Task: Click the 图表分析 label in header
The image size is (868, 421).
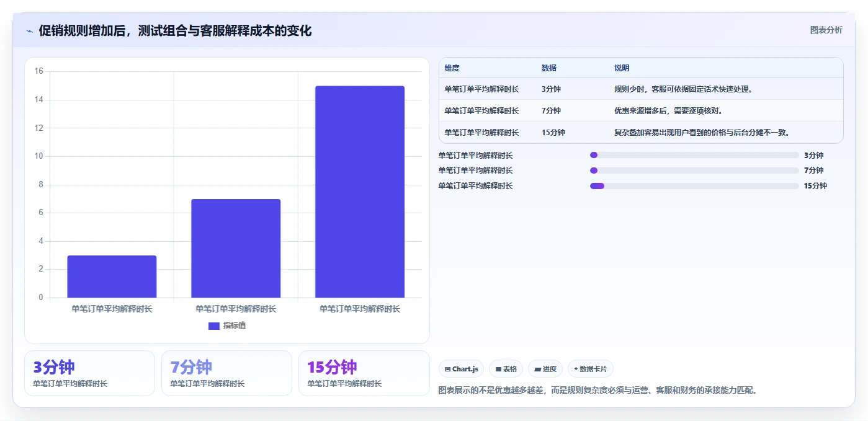Action: point(826,30)
